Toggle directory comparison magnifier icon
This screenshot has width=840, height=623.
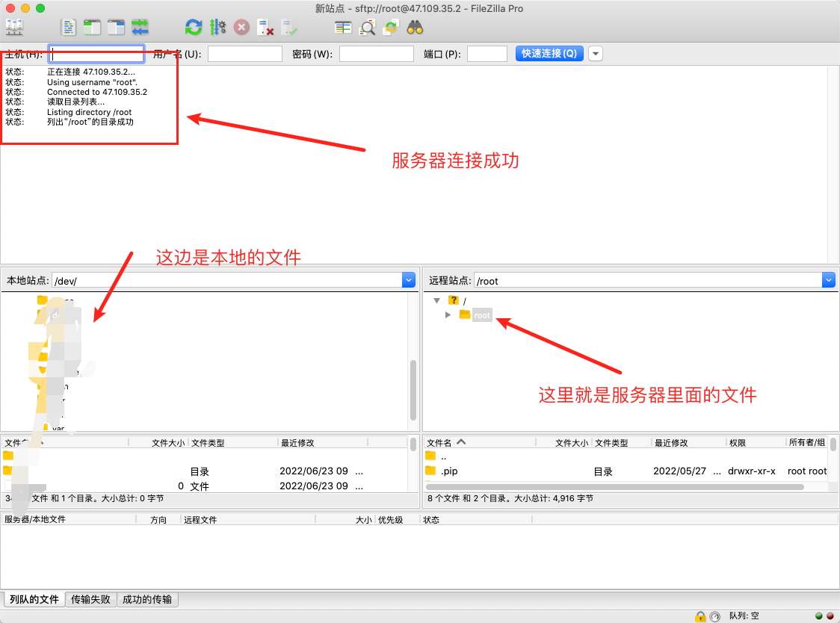point(368,27)
